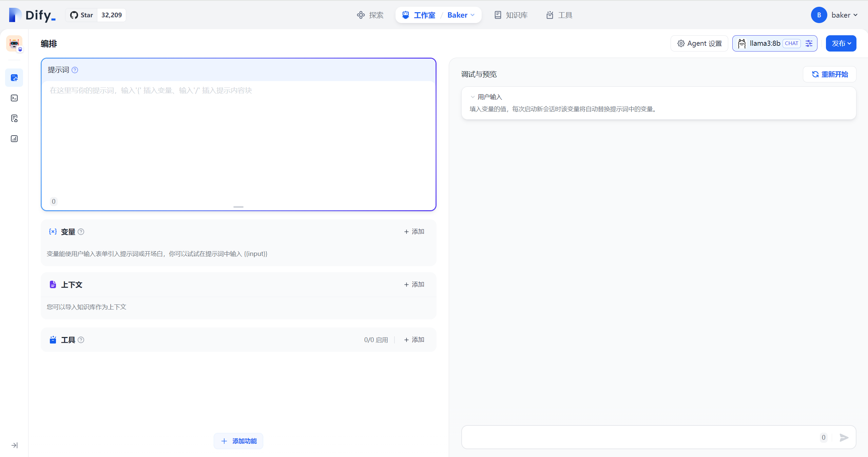Click the 变量 variable braces icon

[x=53, y=232]
